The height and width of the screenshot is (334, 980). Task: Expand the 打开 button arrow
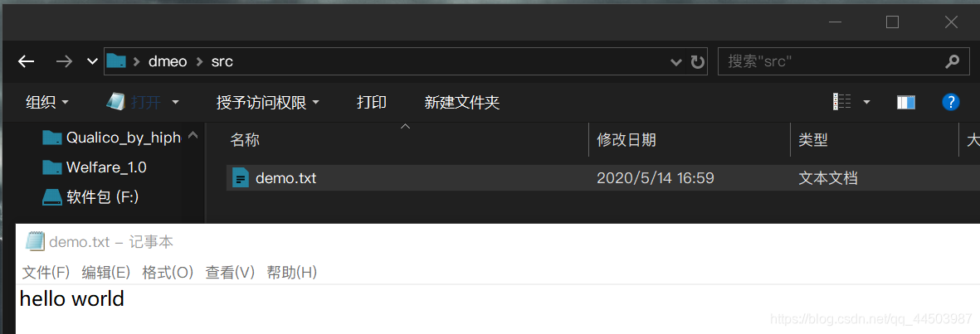coord(176,103)
